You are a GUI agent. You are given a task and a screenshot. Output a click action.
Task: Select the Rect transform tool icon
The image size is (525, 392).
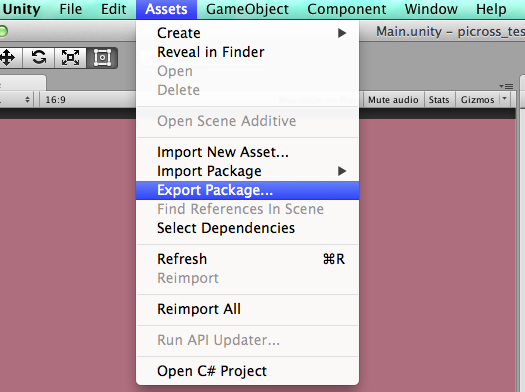click(x=102, y=58)
